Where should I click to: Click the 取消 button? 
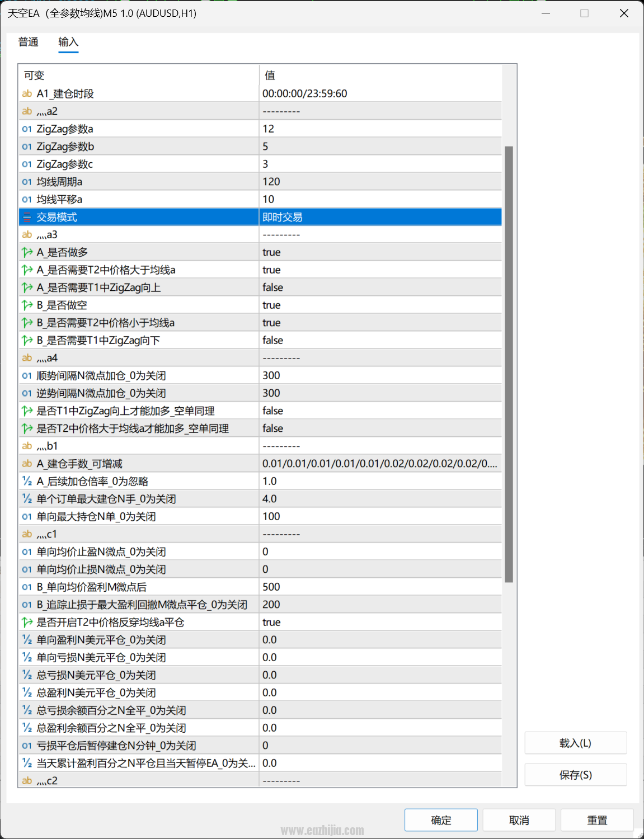click(x=519, y=820)
